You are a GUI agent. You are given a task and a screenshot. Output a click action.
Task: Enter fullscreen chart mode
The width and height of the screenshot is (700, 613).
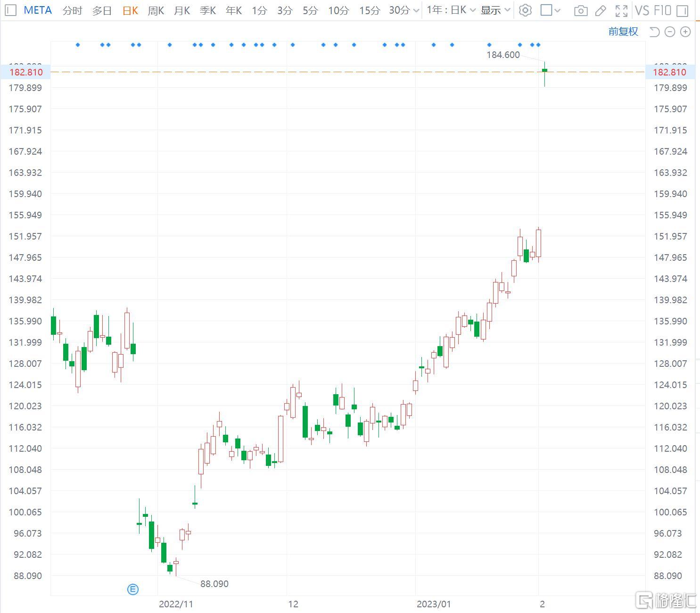(621, 10)
